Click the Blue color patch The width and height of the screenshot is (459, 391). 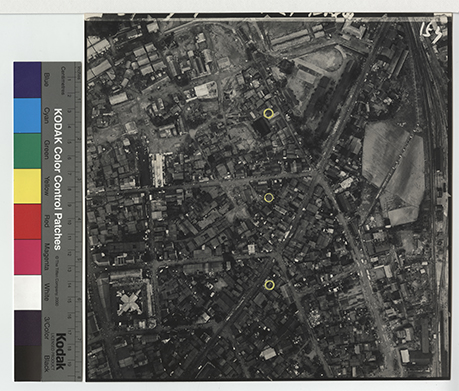27,80
